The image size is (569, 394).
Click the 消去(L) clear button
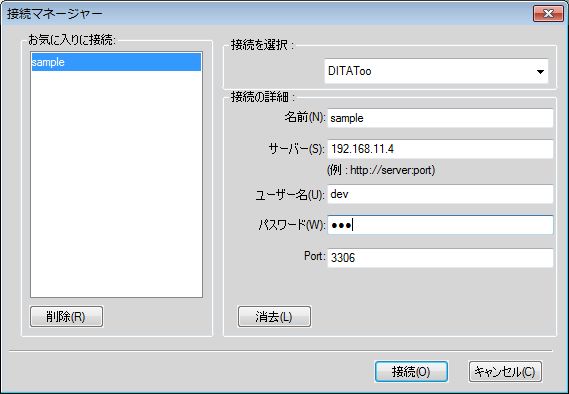click(274, 317)
